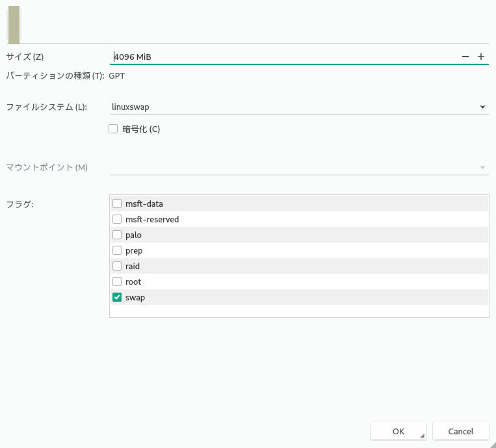Click the file system dropdown arrow

[482, 107]
